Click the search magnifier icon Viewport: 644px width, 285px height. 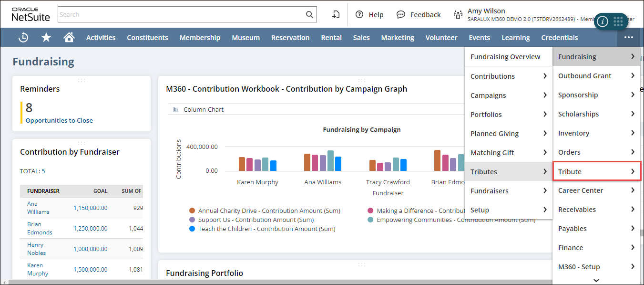tap(309, 14)
